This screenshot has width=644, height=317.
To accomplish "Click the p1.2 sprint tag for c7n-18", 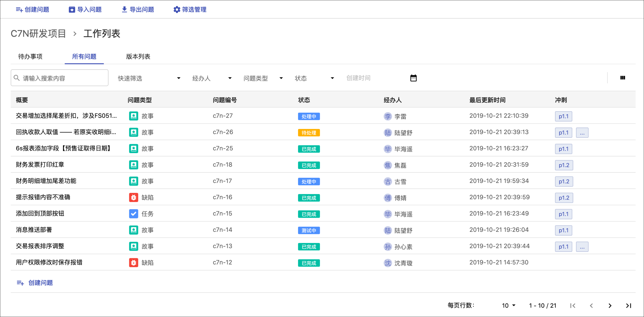I will click(x=564, y=165).
